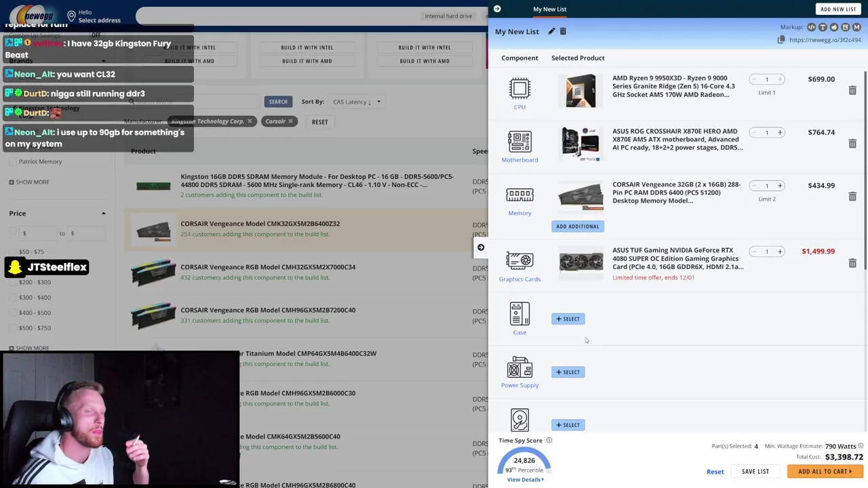
Task: Click the Select address location pin icon
Action: pyautogui.click(x=71, y=16)
